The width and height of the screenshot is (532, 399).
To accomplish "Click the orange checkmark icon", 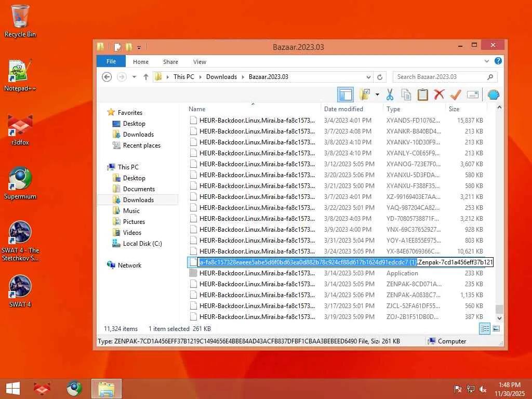I will [x=456, y=95].
